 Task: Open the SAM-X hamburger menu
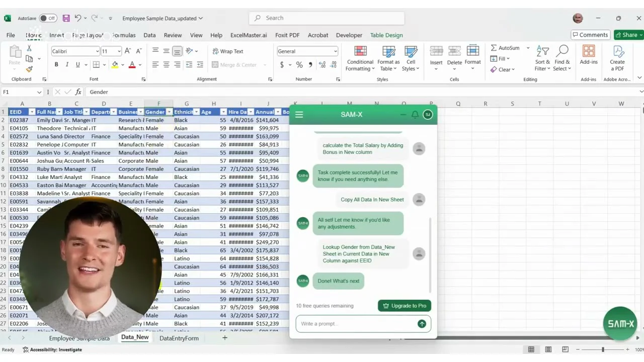(299, 115)
